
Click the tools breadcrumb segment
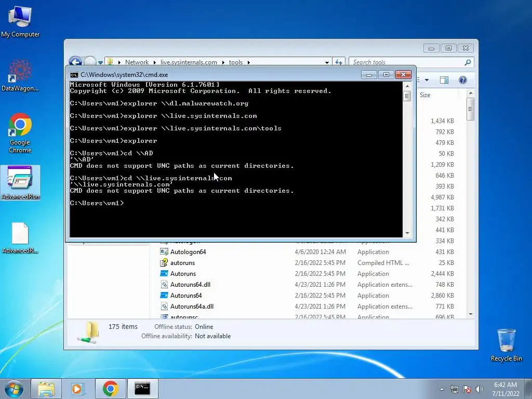[235, 62]
